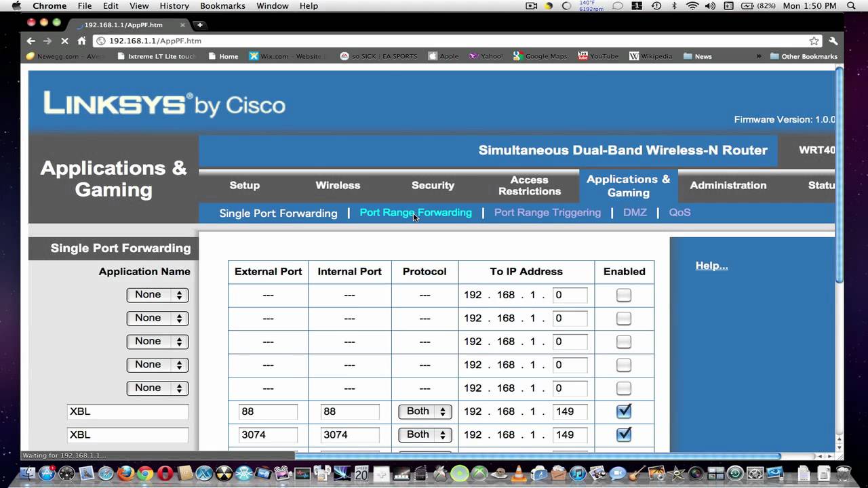Go back using Chrome's back arrow
Screen dimensions: 868x488
coord(31,41)
